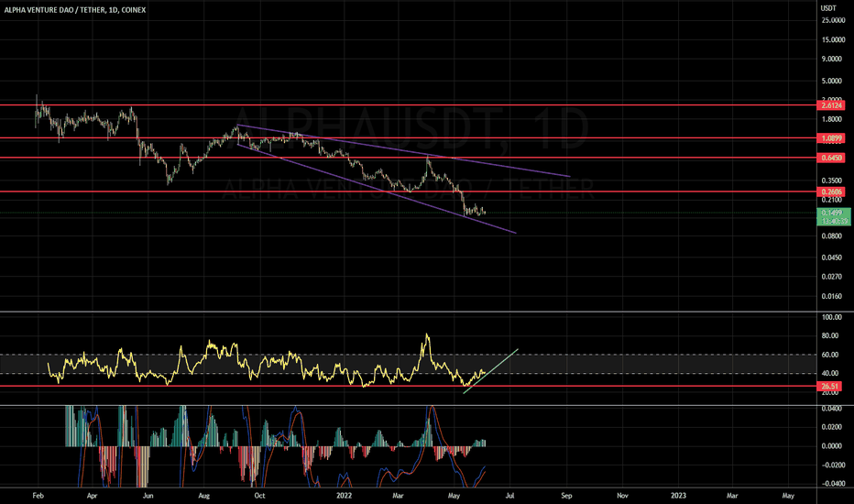Image resolution: width=854 pixels, height=504 pixels.
Task: Click the 0.0270 price axis value
Action: pos(832,277)
